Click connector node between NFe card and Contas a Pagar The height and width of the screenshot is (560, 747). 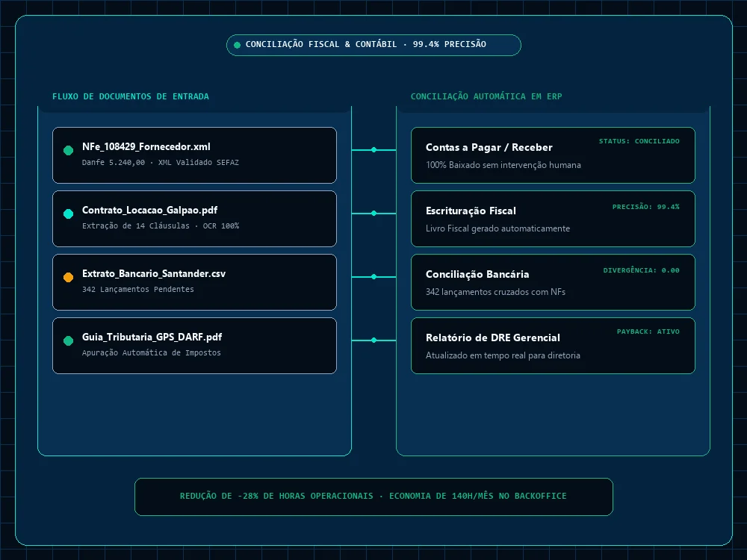374,150
